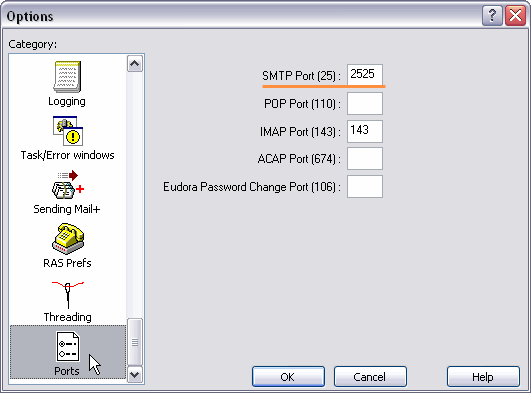
Task: Open the RAS Prefs telephone icon
Action: [68, 239]
